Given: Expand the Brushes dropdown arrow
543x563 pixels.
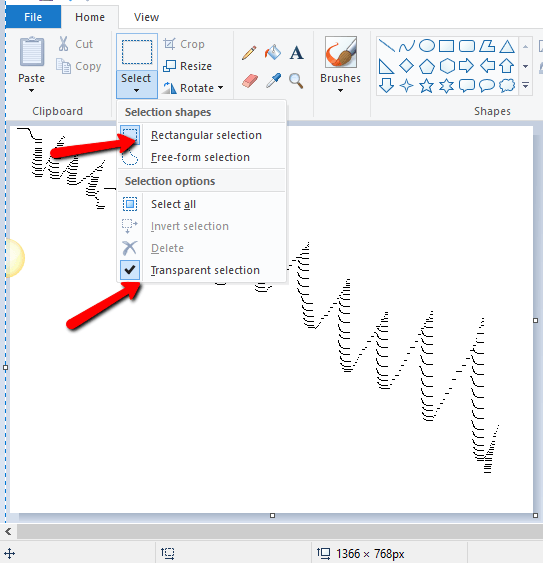Looking at the screenshot, I should pyautogui.click(x=340, y=90).
